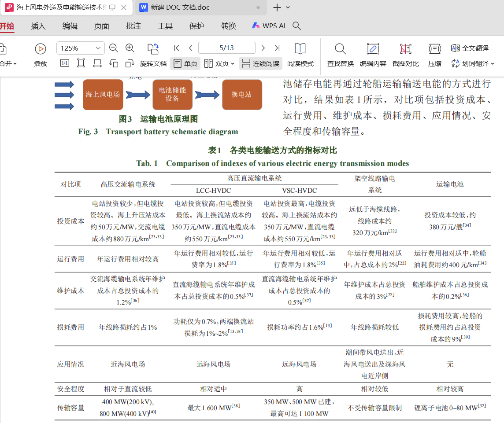This screenshot has width=504, height=423.
Task: Click the zoom out magnifier icon
Action: pos(114,48)
